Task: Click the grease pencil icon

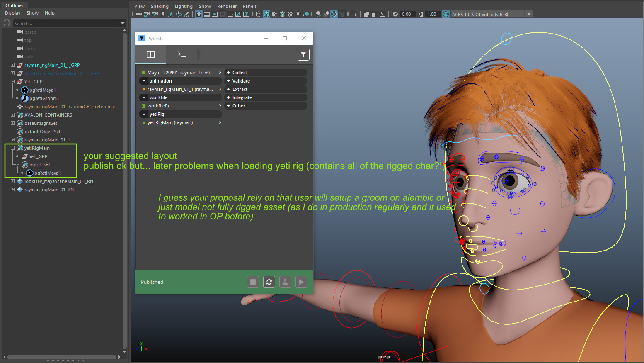Action: coord(186,14)
